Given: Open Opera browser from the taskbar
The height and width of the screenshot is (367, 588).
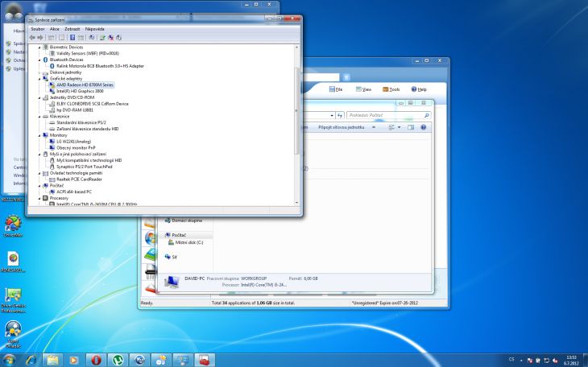Looking at the screenshot, I should click(96, 361).
